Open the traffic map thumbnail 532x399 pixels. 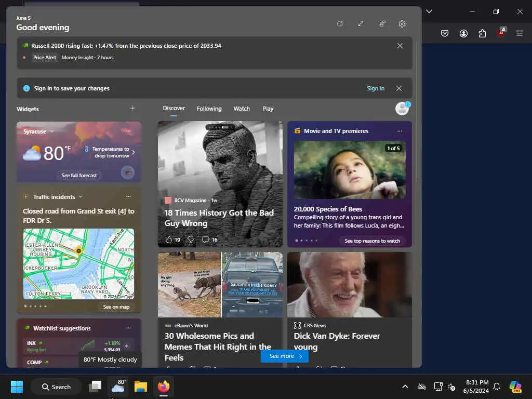(79, 263)
